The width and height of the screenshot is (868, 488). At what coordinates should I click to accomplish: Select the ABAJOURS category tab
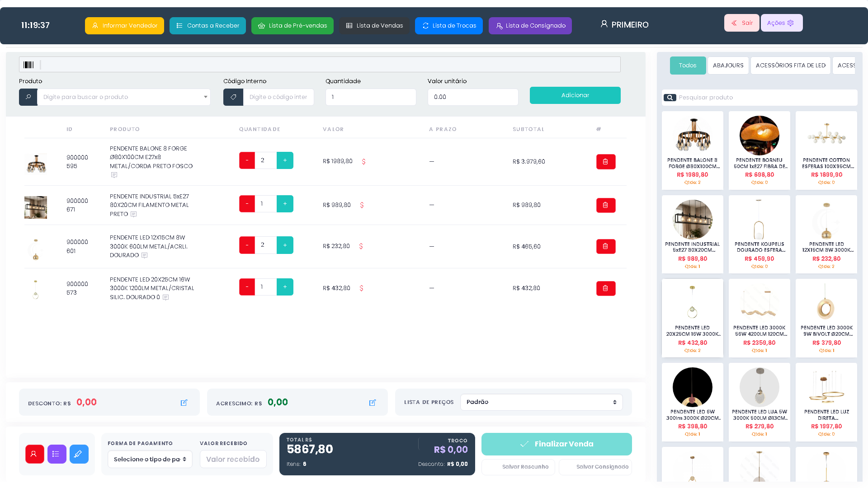(728, 66)
